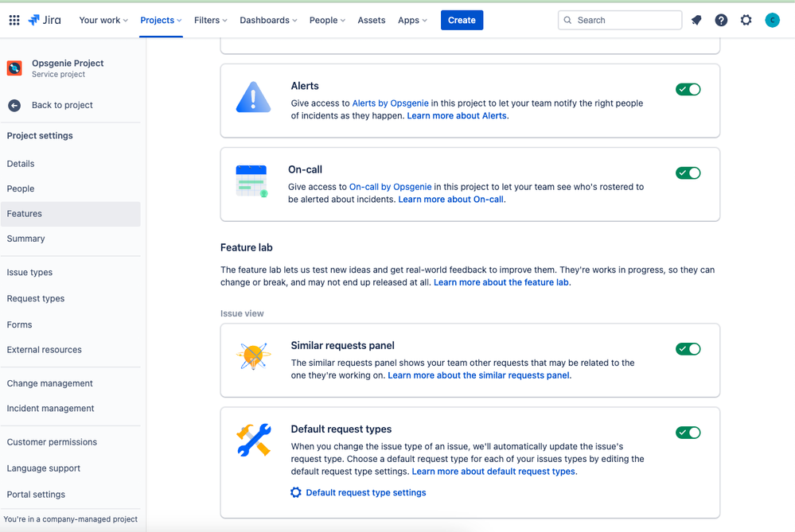Click the Opsgenie Project avatar icon
The width and height of the screenshot is (795, 532).
(x=14, y=68)
